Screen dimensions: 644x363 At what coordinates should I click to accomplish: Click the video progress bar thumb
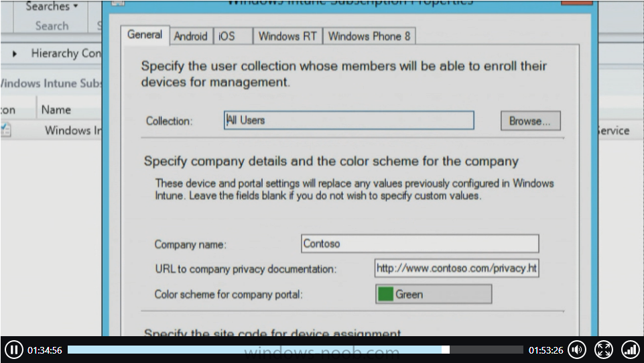pyautogui.click(x=446, y=350)
